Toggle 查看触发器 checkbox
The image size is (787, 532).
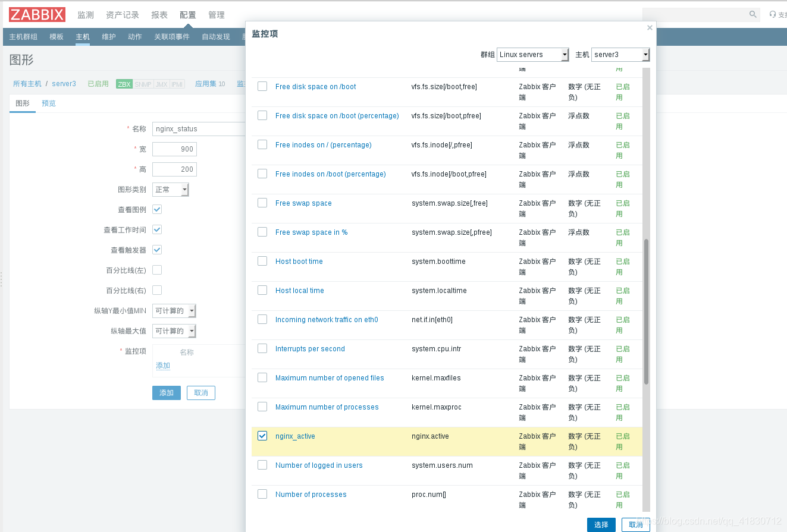[x=157, y=250]
